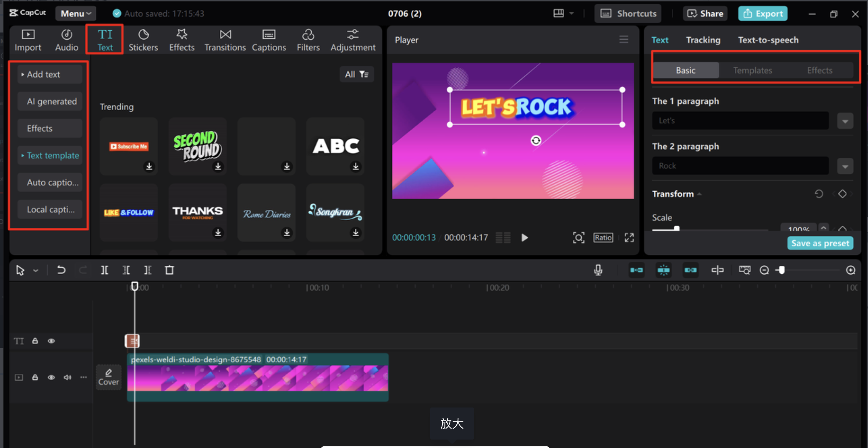Switch to the Text-to-speech tab
868x448 pixels.
click(x=768, y=40)
